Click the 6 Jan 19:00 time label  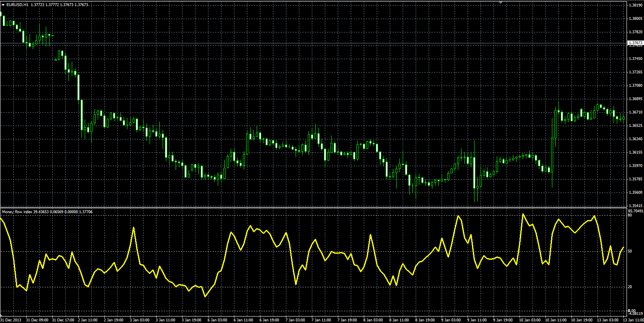(x=269, y=320)
